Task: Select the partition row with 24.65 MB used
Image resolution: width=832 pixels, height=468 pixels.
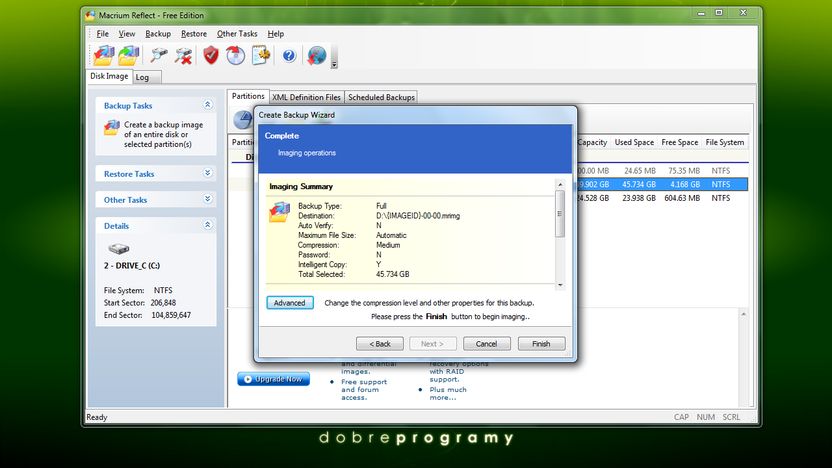Action: 663,171
